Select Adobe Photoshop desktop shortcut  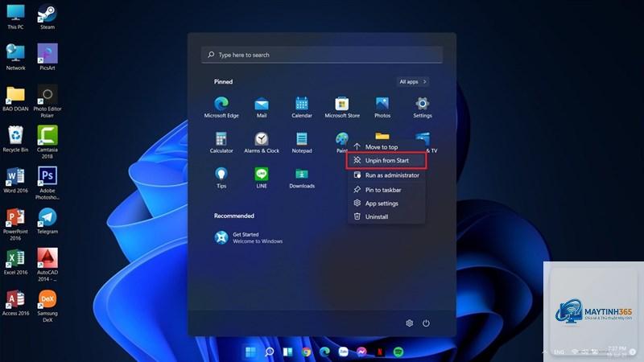(47, 183)
